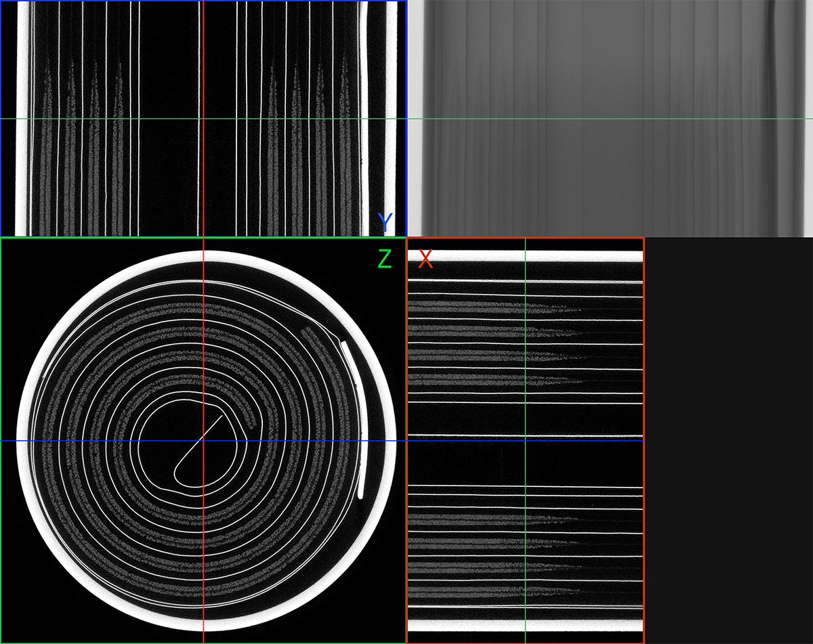Click crosshair intersection in the Z axial view
The width and height of the screenshot is (813, 644).
tap(203, 441)
